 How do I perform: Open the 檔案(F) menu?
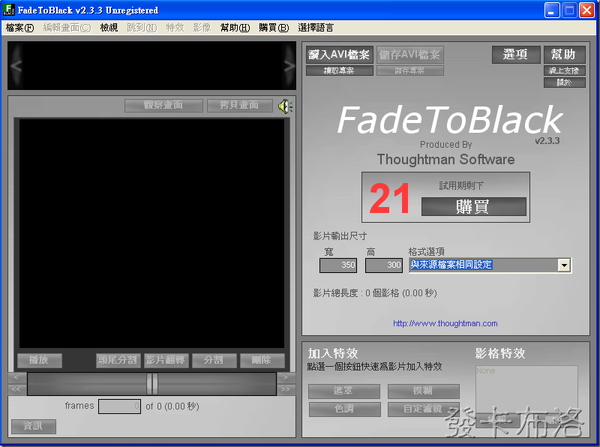click(20, 28)
